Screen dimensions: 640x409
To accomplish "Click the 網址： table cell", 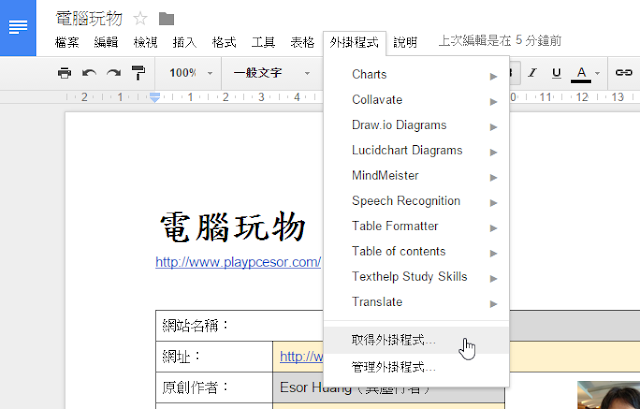I will point(214,357).
